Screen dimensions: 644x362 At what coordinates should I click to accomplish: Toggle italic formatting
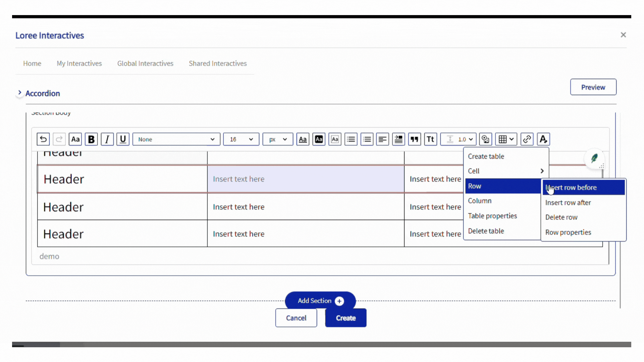pyautogui.click(x=107, y=139)
